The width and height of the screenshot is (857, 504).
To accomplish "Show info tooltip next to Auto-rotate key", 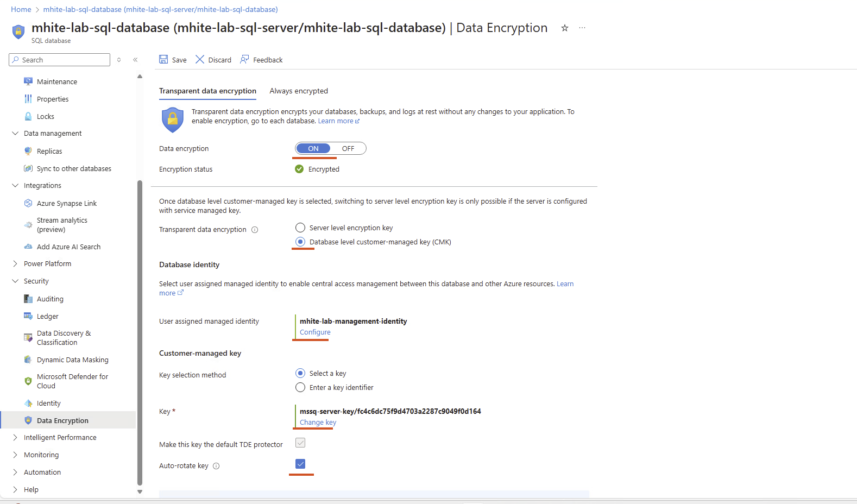I will 216,466.
